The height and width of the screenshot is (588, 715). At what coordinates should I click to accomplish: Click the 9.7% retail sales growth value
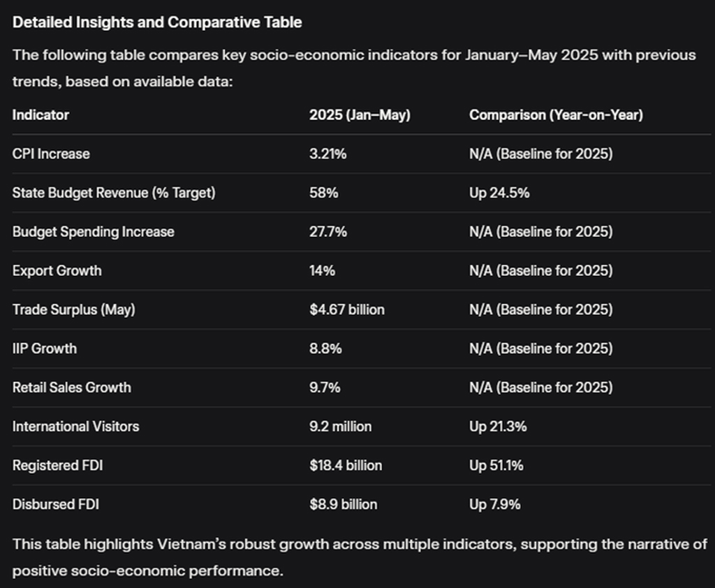click(x=325, y=388)
